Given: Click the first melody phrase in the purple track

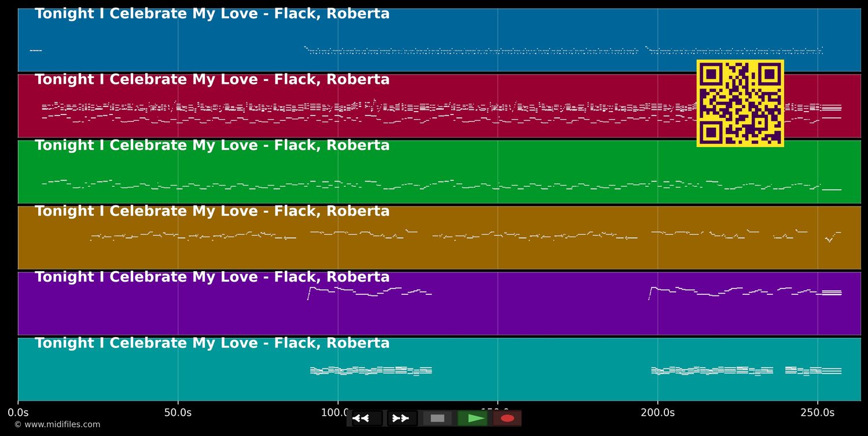Looking at the screenshot, I should tap(369, 293).
